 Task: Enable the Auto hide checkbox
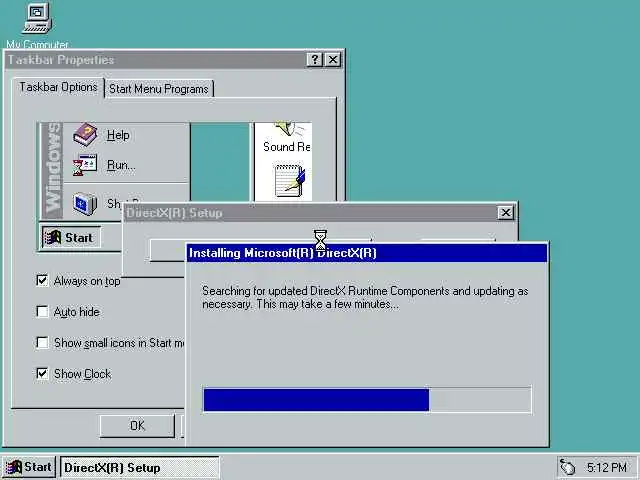pyautogui.click(x=42, y=311)
